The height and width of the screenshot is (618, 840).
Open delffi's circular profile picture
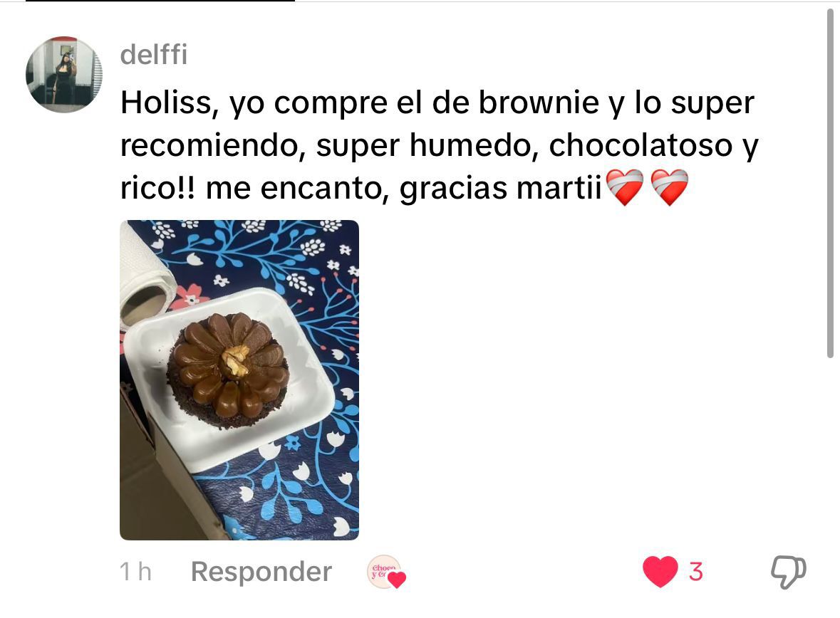[x=63, y=75]
